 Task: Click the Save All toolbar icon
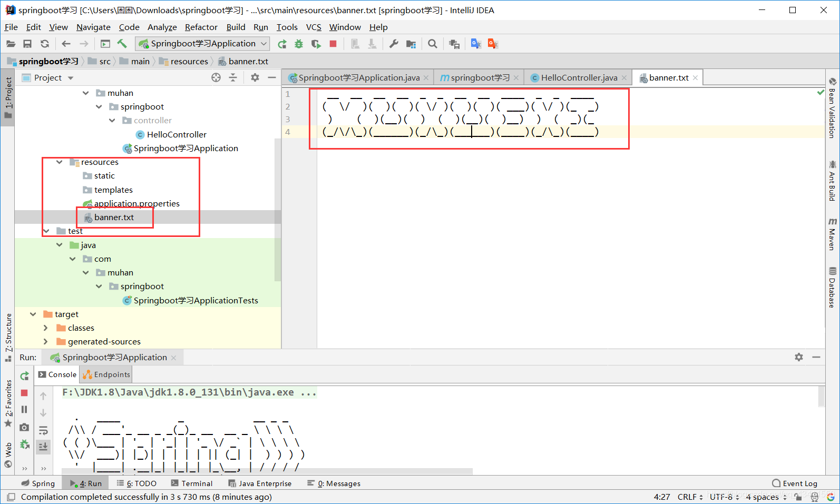click(x=27, y=44)
